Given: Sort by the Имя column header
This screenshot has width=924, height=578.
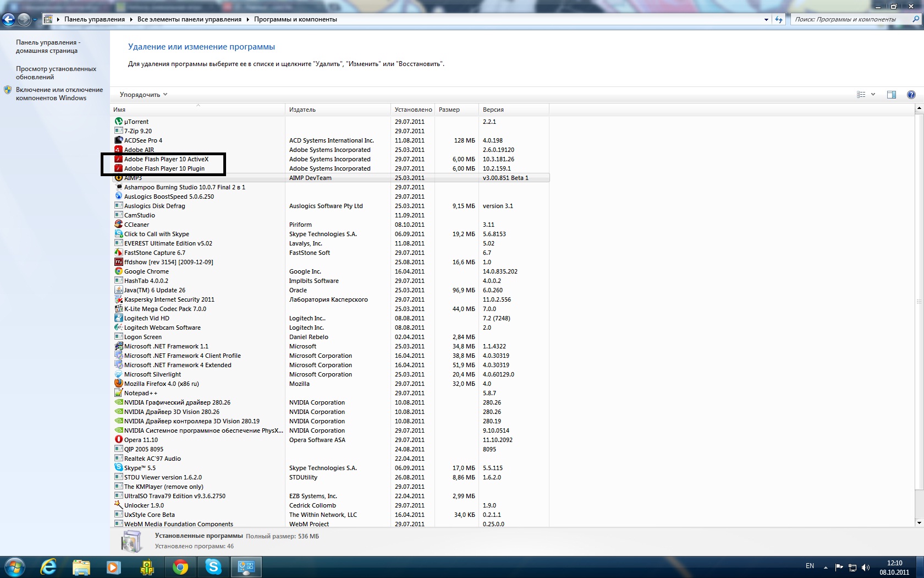Looking at the screenshot, I should (x=197, y=110).
